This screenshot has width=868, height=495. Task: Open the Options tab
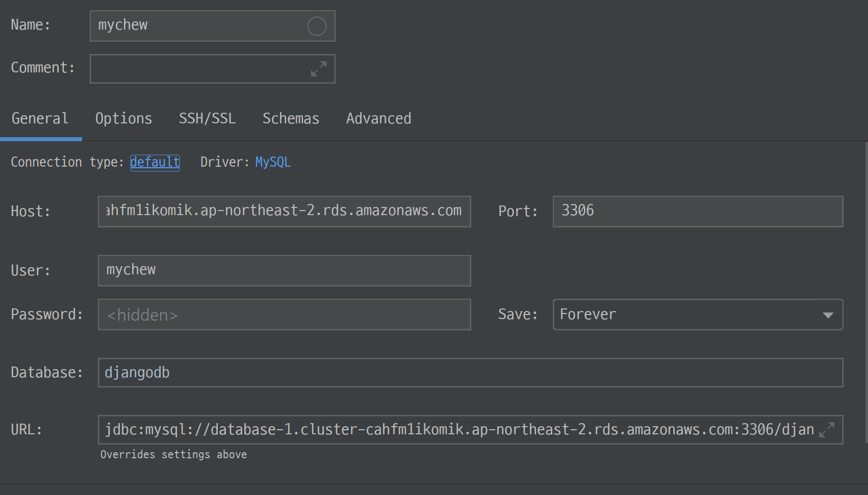[x=123, y=118]
